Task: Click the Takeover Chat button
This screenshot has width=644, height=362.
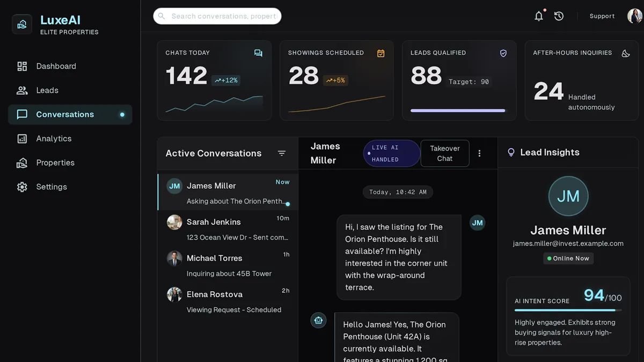Action: [x=445, y=153]
